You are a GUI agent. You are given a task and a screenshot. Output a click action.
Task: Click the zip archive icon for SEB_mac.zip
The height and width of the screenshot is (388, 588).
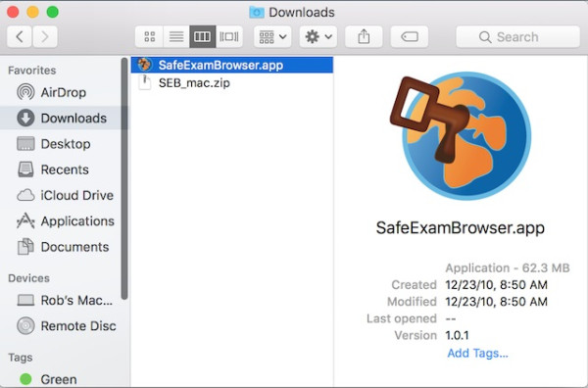144,82
